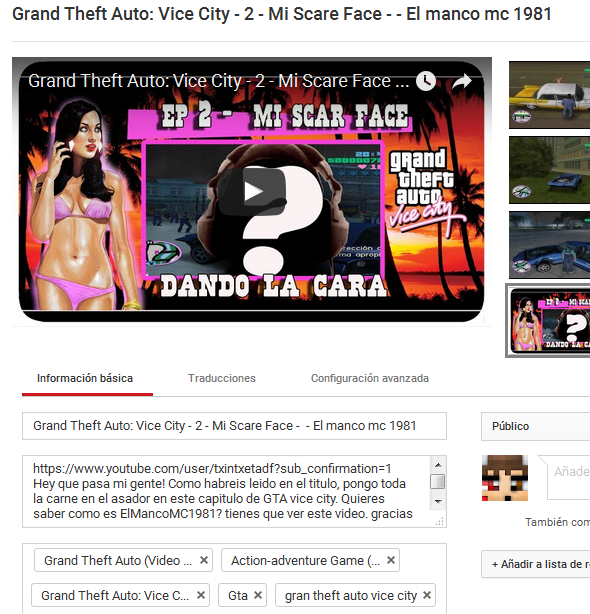Viewport: 590px width, 614px height.
Task: Open the Público privacy dropdown
Action: (535, 426)
